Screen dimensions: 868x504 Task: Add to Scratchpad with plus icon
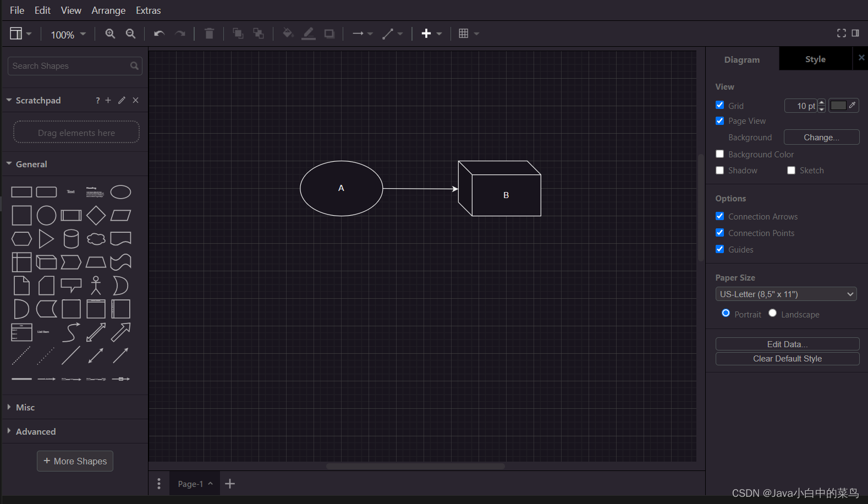108,100
